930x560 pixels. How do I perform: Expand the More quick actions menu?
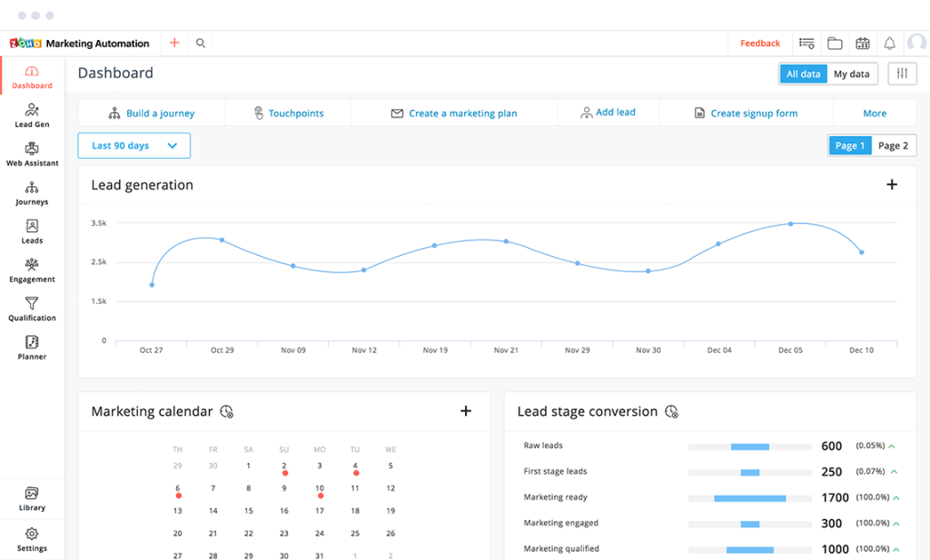click(875, 113)
